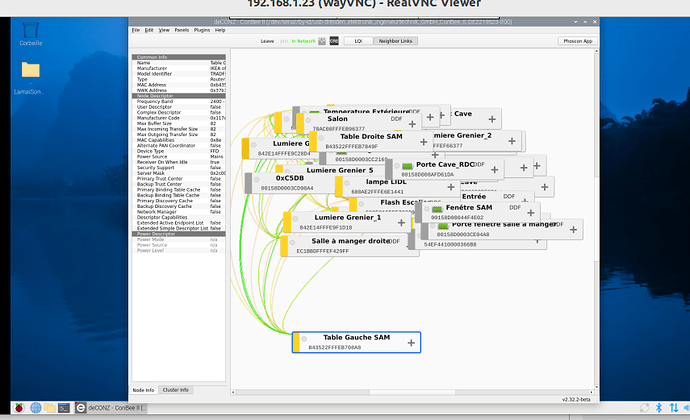
Task: Open the Plugins menu
Action: (202, 30)
